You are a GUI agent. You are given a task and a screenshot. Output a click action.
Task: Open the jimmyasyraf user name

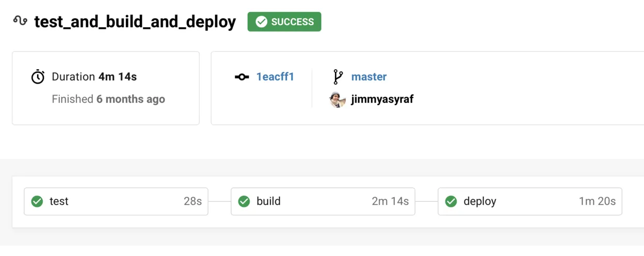(x=382, y=100)
